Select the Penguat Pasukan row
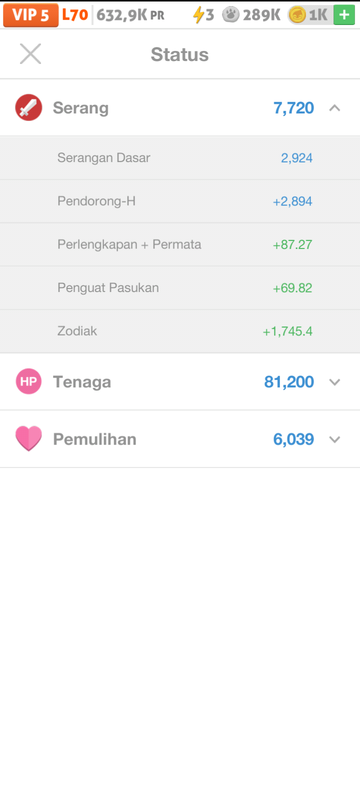This screenshot has height=800, width=360. [x=180, y=288]
